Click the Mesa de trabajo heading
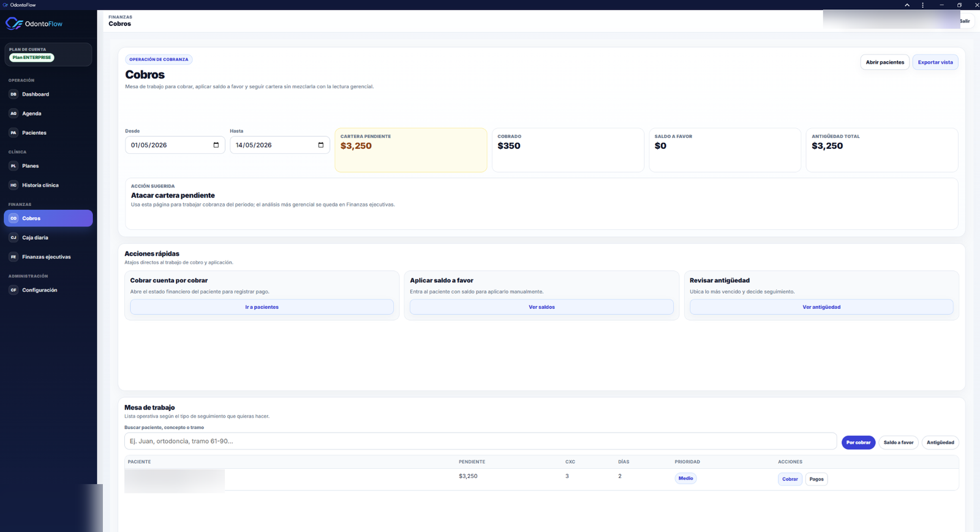Screen dimensions: 980x532 [x=149, y=408]
